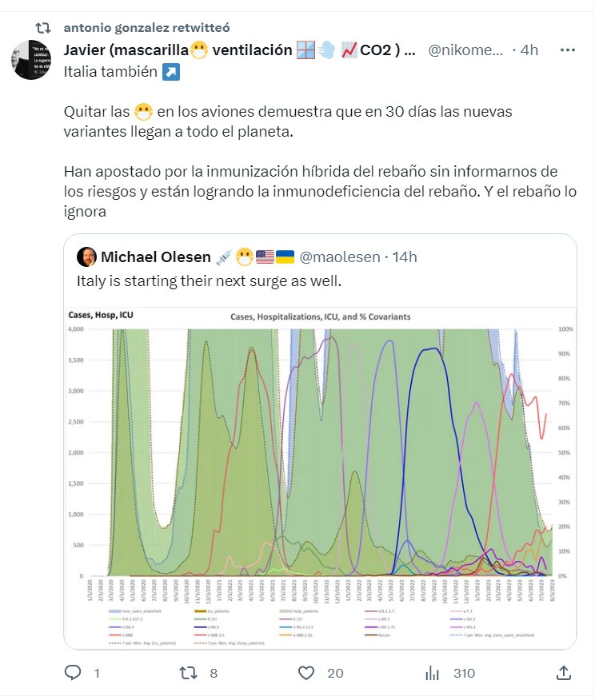
Task: Click the Michael Olesen display name
Action: coord(156,257)
